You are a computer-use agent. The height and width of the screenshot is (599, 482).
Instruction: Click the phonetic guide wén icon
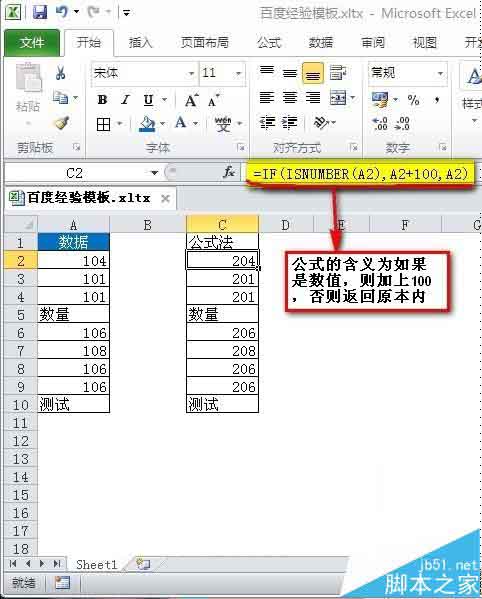223,124
